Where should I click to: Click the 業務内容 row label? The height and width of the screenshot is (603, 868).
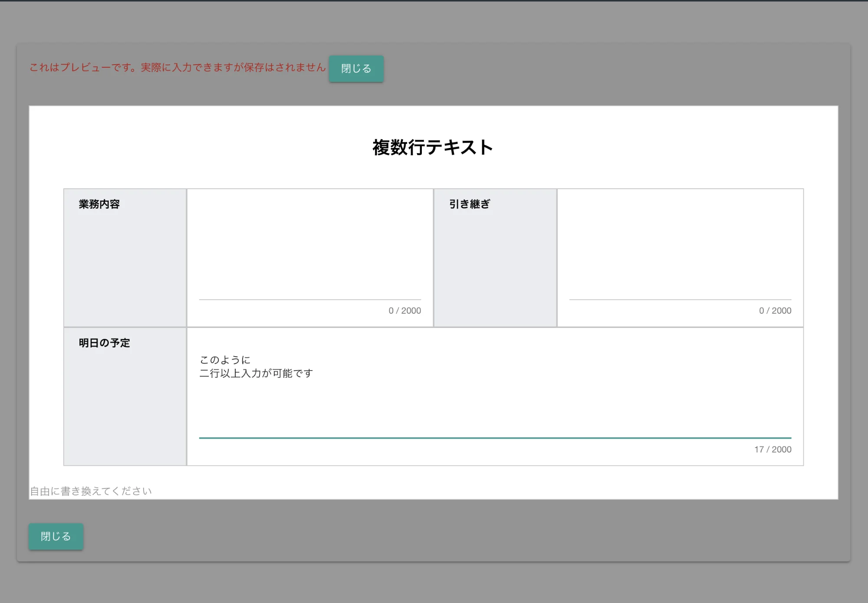pyautogui.click(x=99, y=204)
